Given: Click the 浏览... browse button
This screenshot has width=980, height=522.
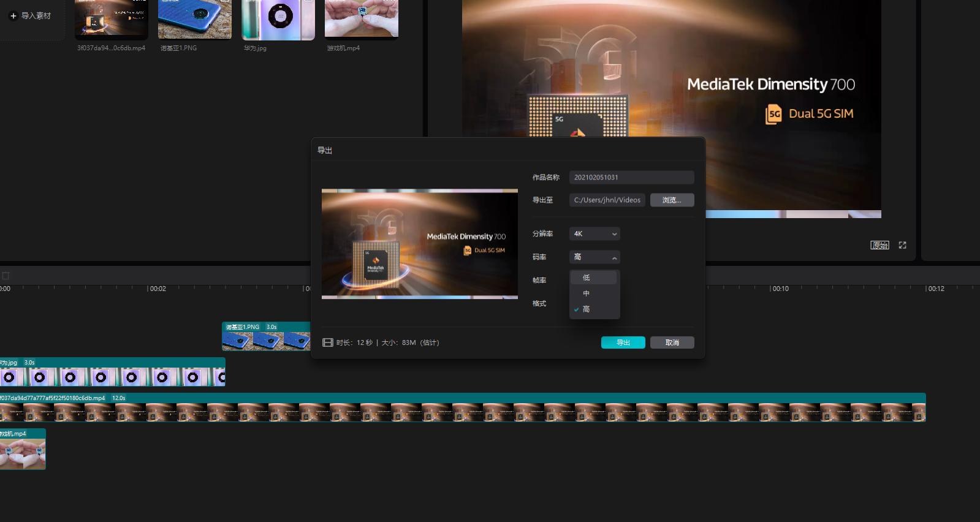Looking at the screenshot, I should (672, 200).
